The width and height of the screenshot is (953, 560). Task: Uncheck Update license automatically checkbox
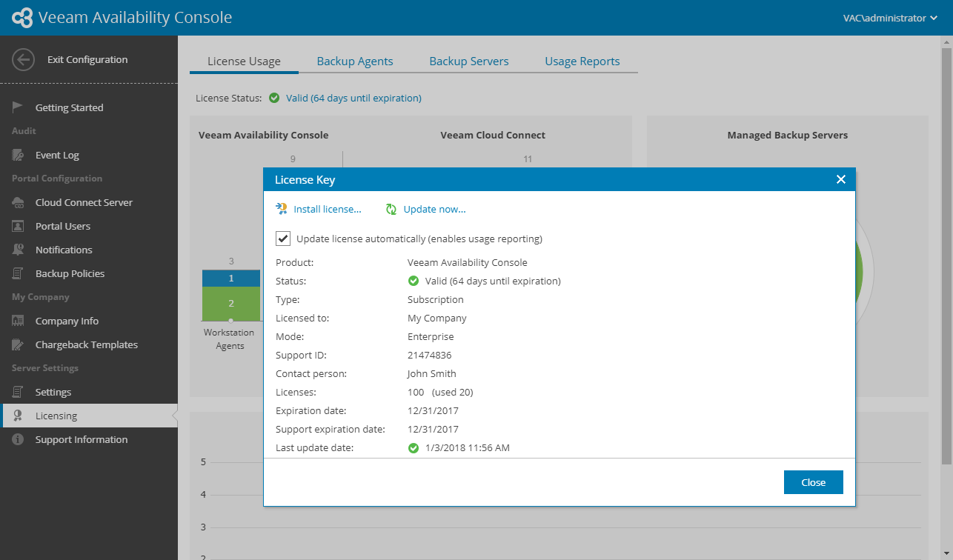[x=283, y=239]
